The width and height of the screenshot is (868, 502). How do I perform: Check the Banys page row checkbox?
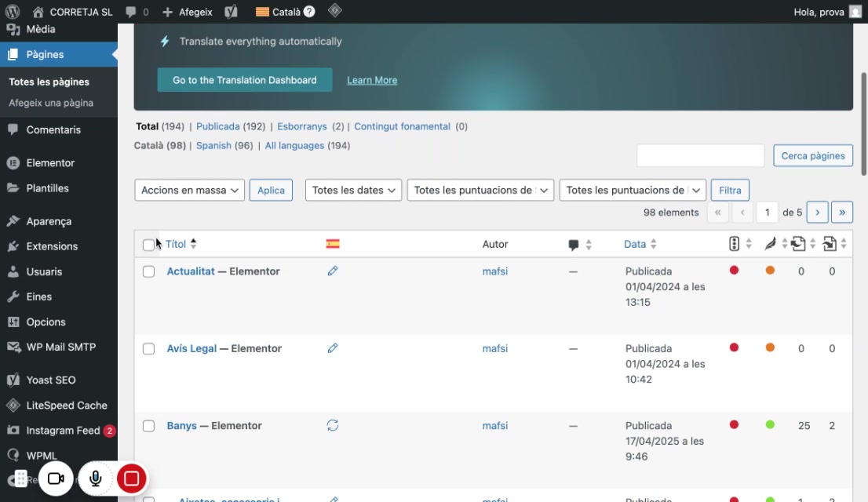point(148,426)
